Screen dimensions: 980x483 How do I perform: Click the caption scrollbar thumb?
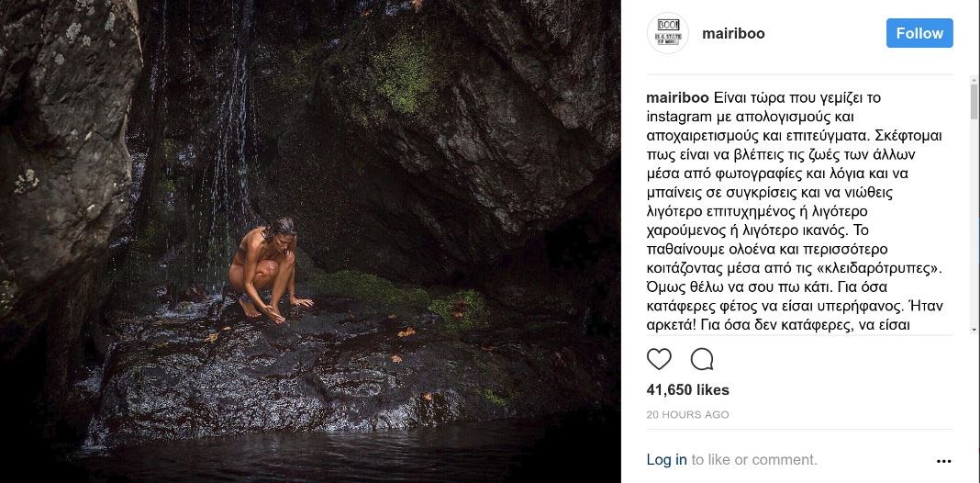click(x=974, y=103)
